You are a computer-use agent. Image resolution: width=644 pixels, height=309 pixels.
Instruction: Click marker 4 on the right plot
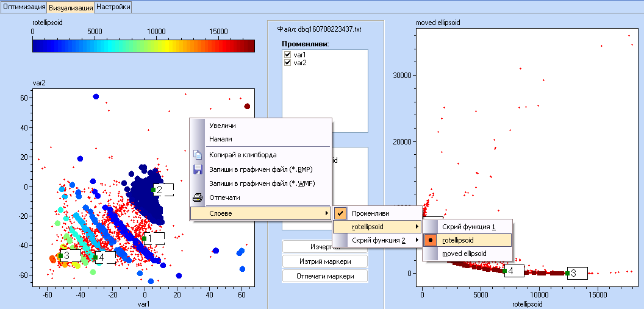pos(514,271)
